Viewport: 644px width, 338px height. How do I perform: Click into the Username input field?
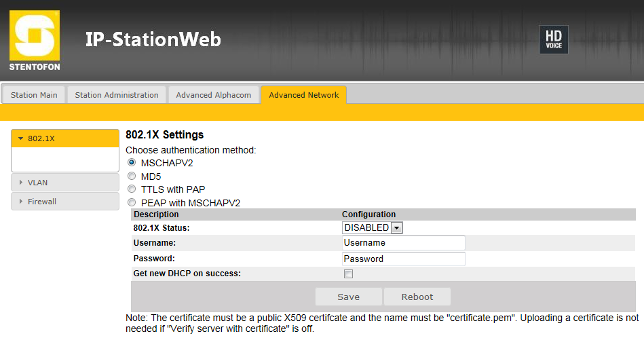(404, 243)
